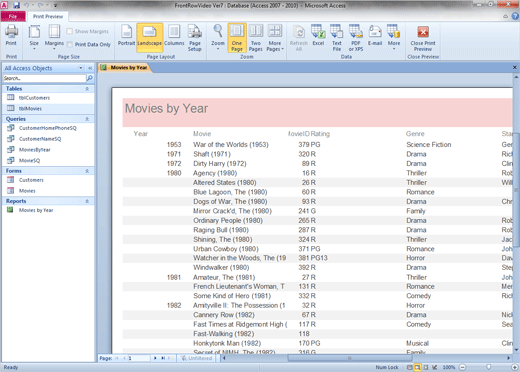This screenshot has height=372, width=520.
Task: Switch to Layout View from status bar
Action: (426, 367)
